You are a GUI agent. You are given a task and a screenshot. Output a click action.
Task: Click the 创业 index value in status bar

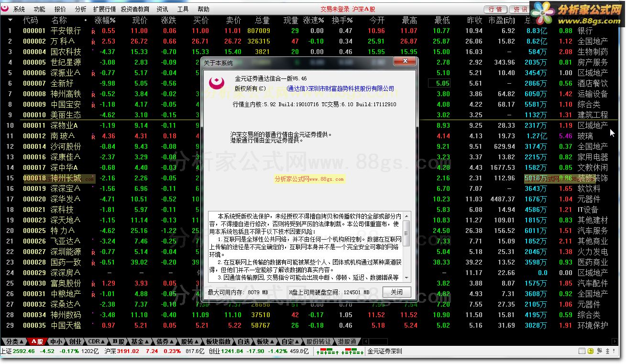pyautogui.click(x=232, y=352)
